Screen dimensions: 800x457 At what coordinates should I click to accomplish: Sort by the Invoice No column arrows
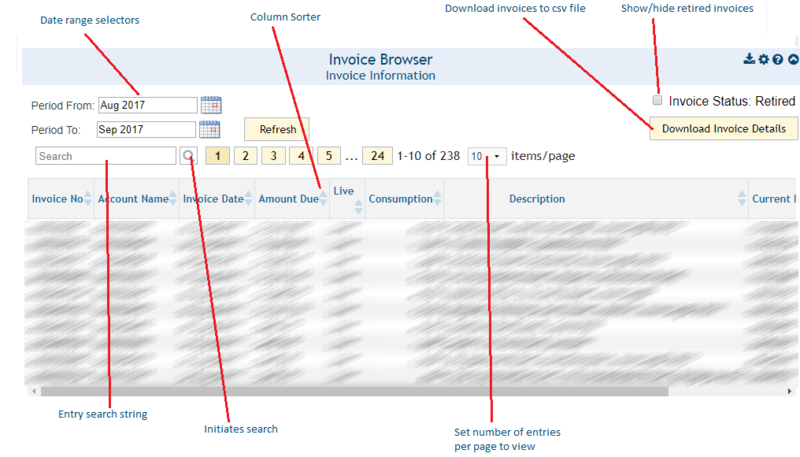tap(88, 198)
